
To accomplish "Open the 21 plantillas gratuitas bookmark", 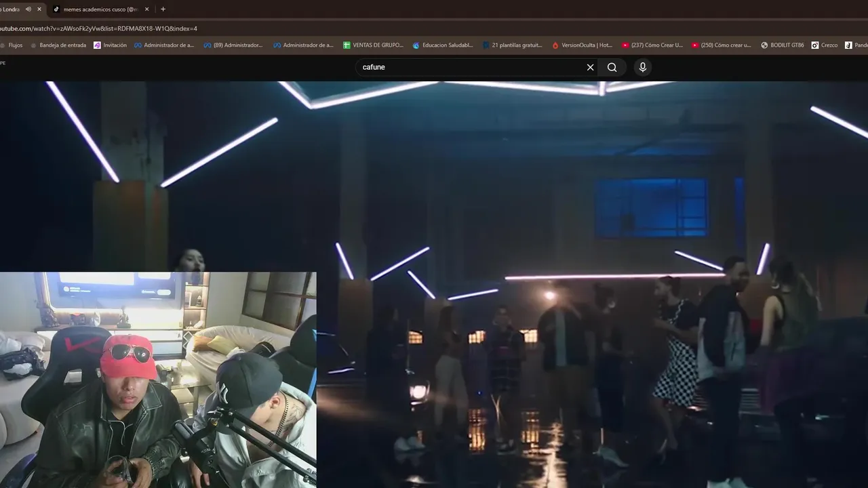I will (513, 45).
